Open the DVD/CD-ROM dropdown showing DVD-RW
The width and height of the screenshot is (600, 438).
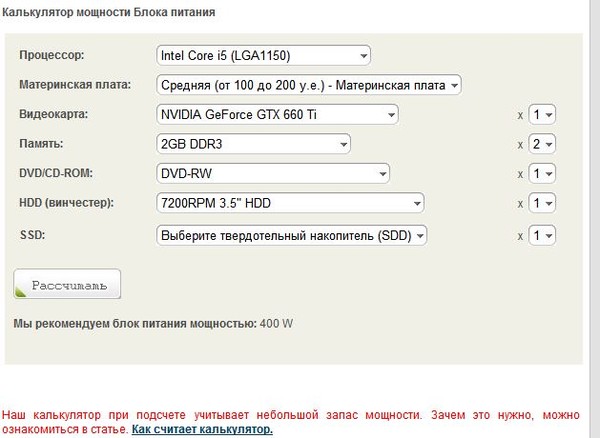(x=273, y=173)
